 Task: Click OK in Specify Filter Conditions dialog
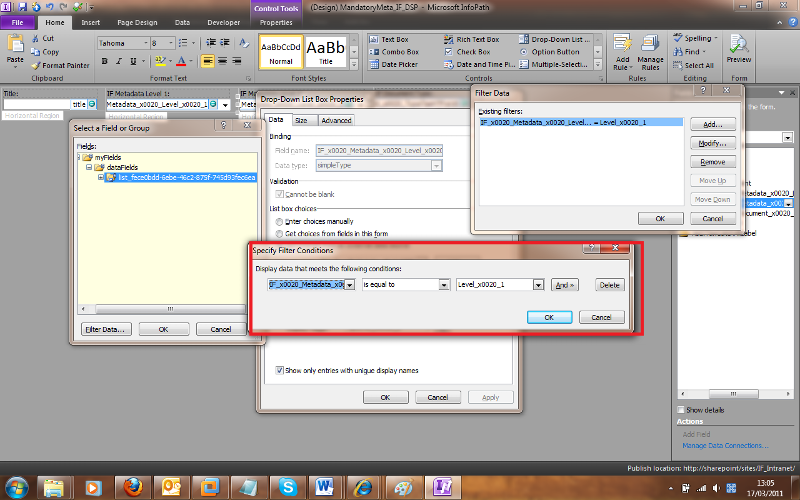tap(549, 317)
